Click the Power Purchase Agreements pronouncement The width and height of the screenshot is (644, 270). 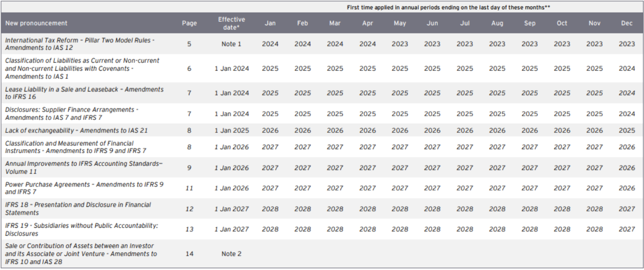tap(84, 188)
